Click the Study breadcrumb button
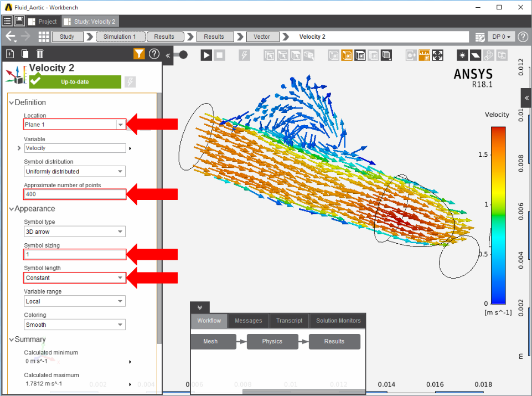Image resolution: width=532 pixels, height=396 pixels. click(x=67, y=37)
